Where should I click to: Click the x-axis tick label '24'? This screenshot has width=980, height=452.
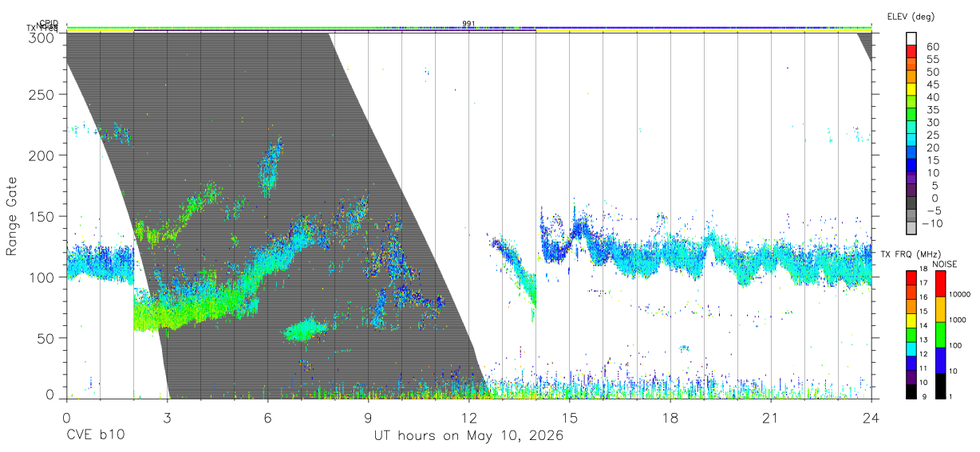pyautogui.click(x=871, y=418)
